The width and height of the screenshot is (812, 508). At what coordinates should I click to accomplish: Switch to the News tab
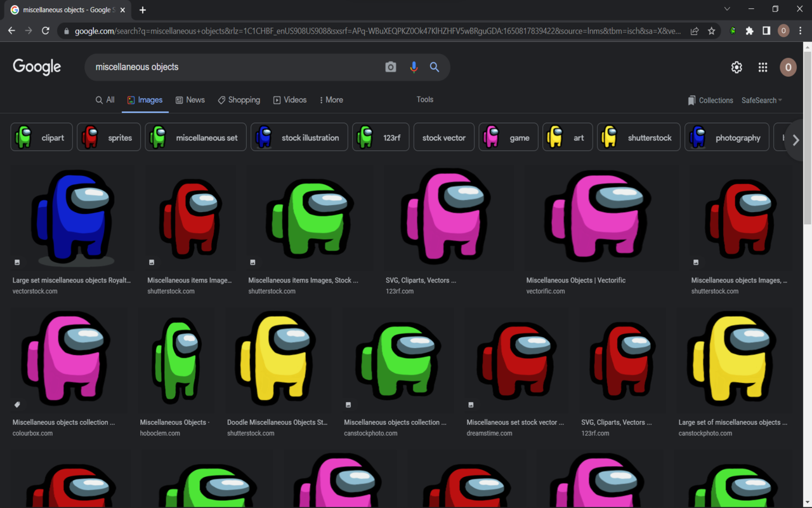pos(190,100)
